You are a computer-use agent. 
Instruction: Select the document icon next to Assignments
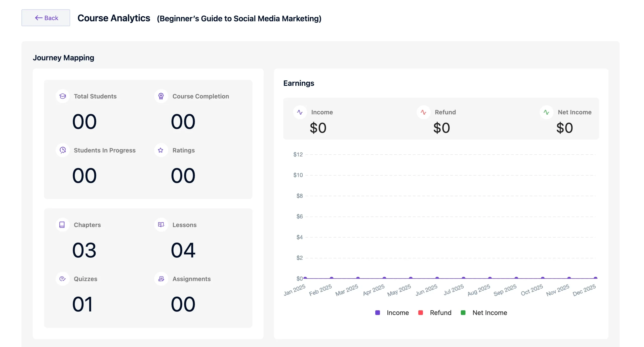[x=161, y=279]
